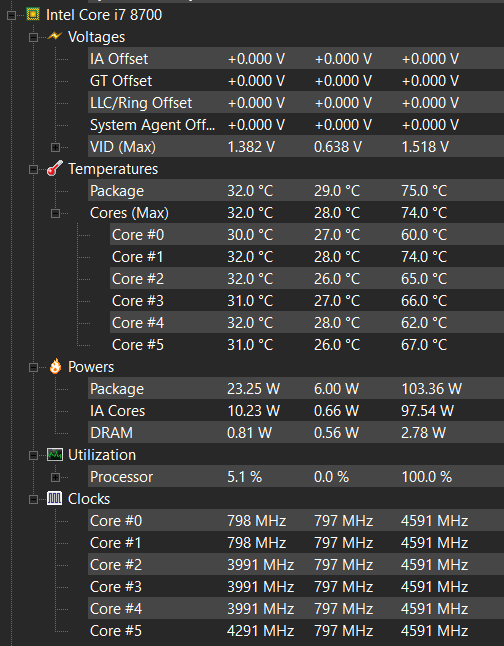Screen dimensions: 504x646
Task: Click the red thermometer Temperatures icon
Action: [x=54, y=169]
